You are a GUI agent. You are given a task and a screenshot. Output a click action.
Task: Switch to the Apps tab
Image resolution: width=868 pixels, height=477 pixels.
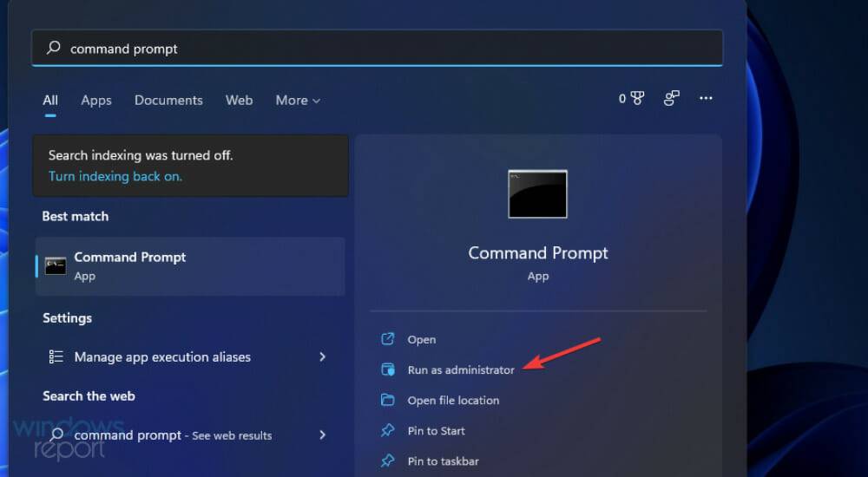coord(96,100)
